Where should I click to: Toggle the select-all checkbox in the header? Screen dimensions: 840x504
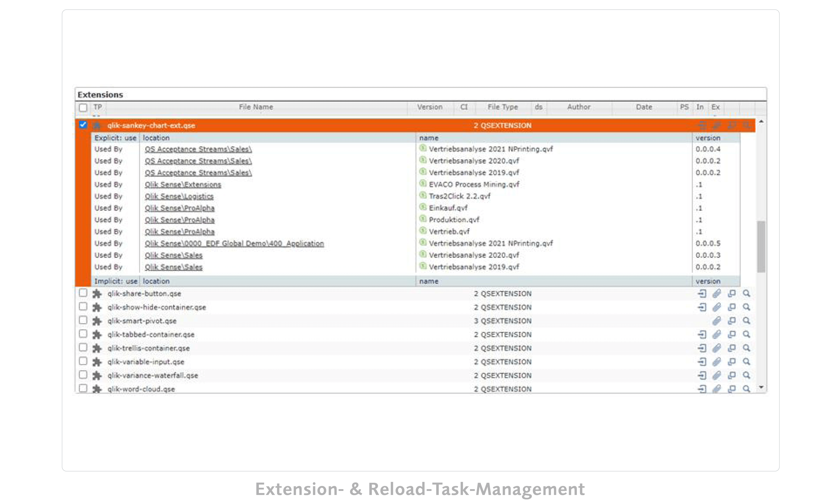click(x=83, y=108)
